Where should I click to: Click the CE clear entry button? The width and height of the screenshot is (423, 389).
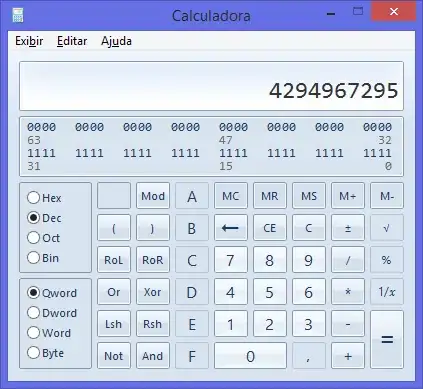coord(270,228)
